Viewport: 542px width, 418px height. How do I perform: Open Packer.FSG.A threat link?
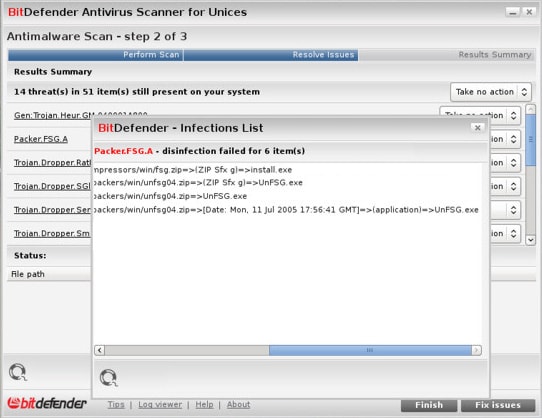(41, 139)
